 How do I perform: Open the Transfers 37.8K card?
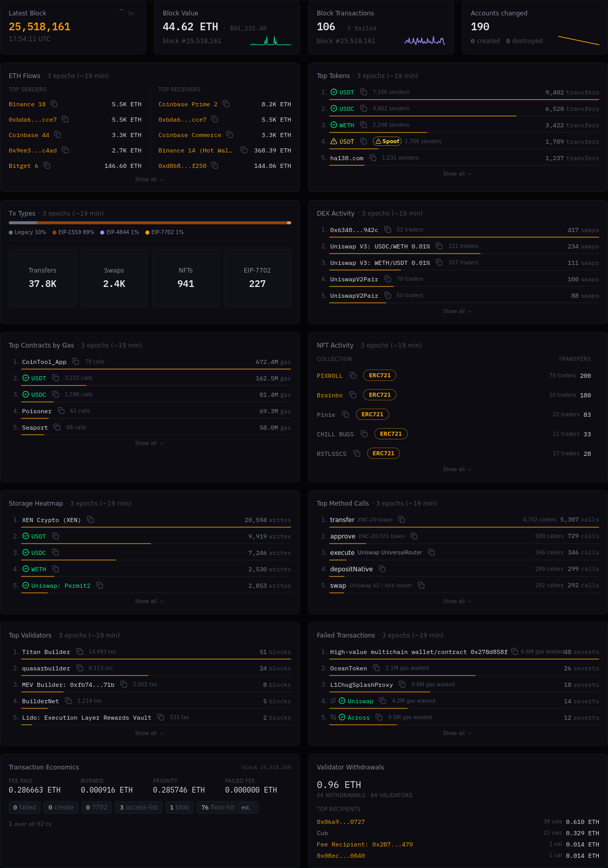43,278
